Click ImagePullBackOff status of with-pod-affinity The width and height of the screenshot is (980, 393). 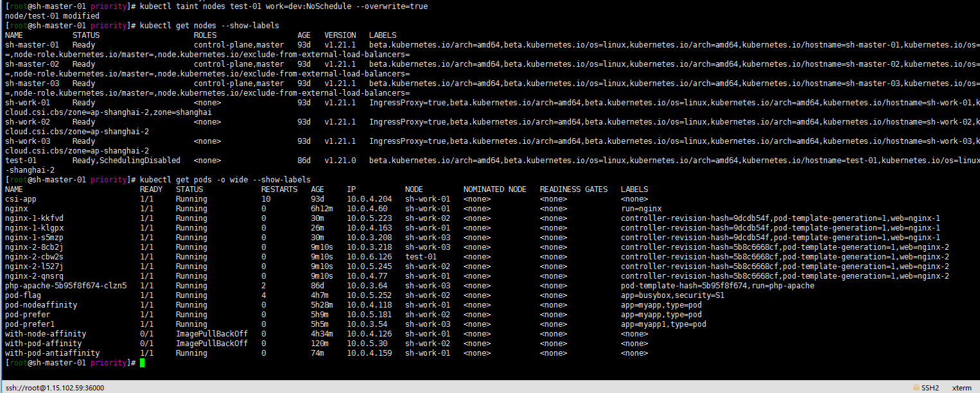coord(211,343)
